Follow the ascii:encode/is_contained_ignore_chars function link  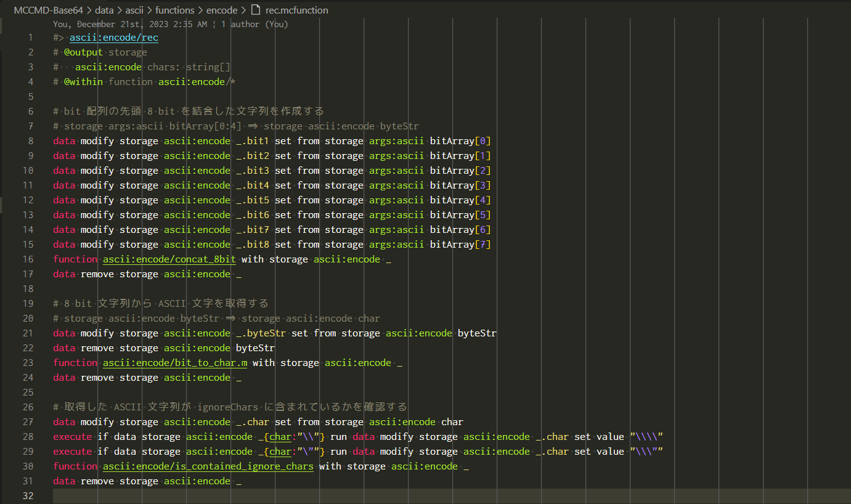coord(208,466)
